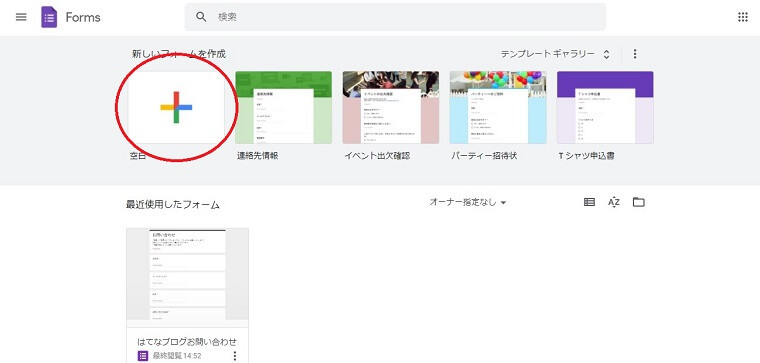Open the オーナー指定なし owner filter dropdown
Screen dimensions: 760x363
click(x=468, y=203)
